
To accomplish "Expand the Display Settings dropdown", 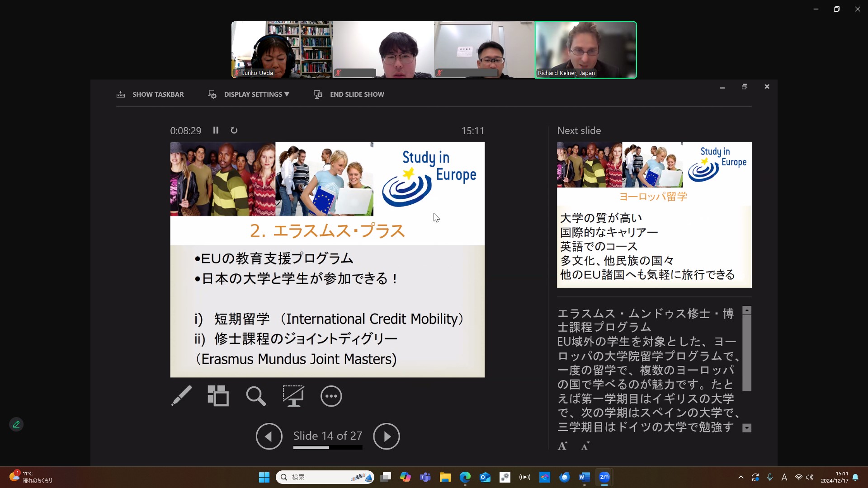I will (256, 94).
